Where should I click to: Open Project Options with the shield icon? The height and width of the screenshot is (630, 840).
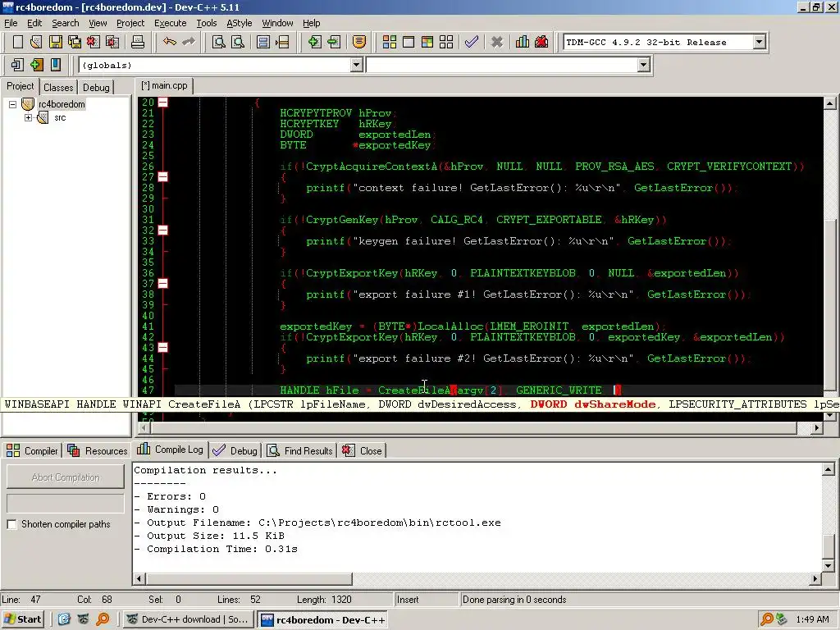pos(359,42)
